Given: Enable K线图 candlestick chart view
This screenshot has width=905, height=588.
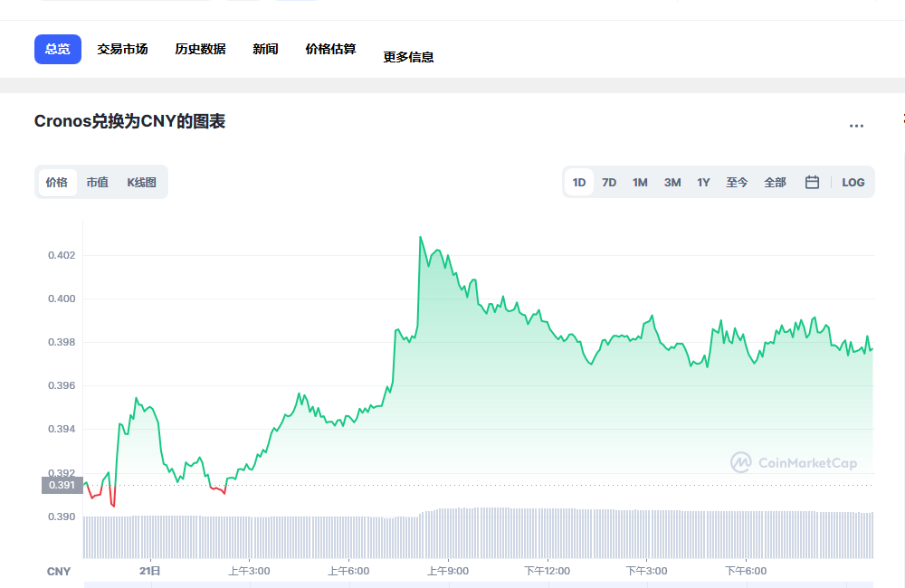Looking at the screenshot, I should [x=141, y=182].
